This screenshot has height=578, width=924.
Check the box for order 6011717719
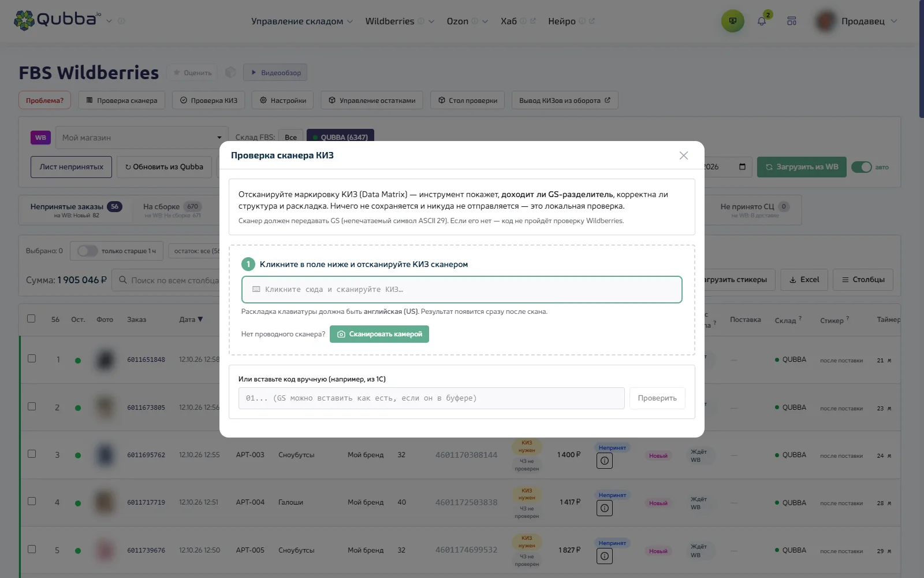[32, 501]
